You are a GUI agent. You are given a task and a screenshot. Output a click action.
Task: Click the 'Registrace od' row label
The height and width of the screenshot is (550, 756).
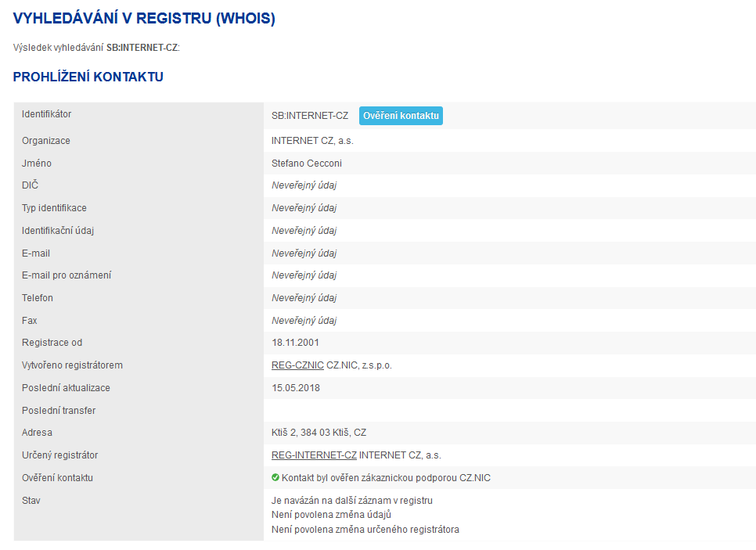click(x=52, y=343)
